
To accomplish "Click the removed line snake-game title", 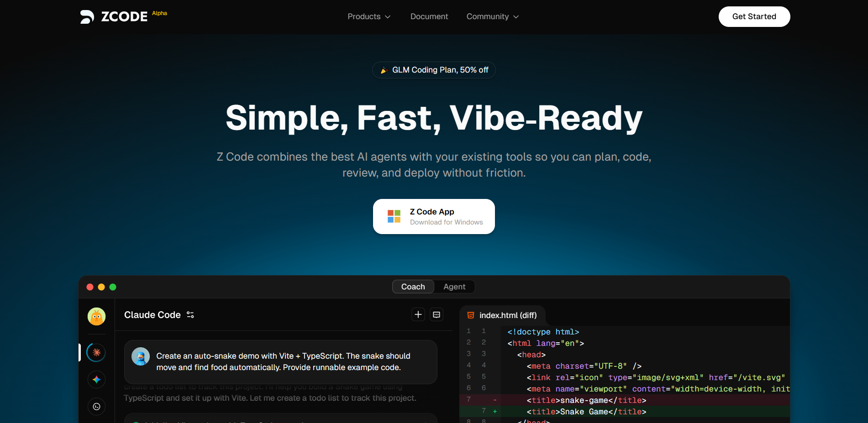I will click(625, 400).
